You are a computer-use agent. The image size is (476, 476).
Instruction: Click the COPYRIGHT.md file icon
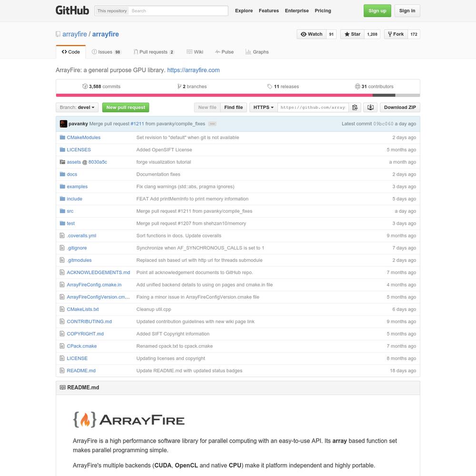(62, 334)
